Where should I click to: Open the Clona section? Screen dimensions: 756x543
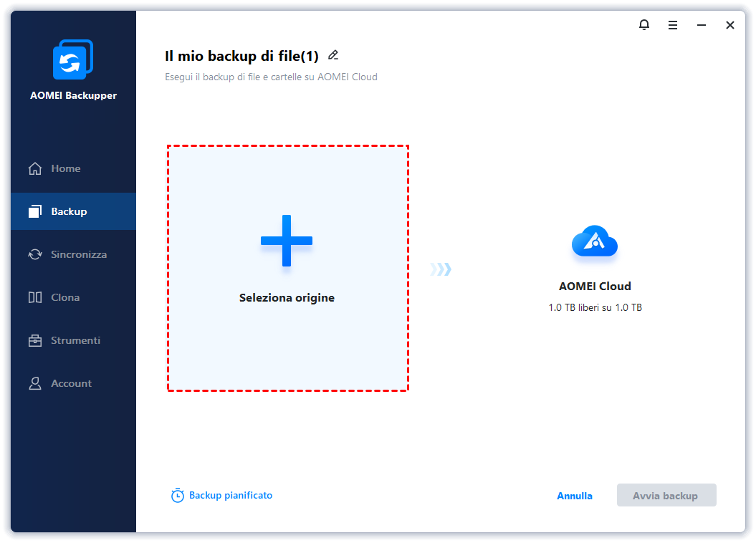click(x=73, y=297)
